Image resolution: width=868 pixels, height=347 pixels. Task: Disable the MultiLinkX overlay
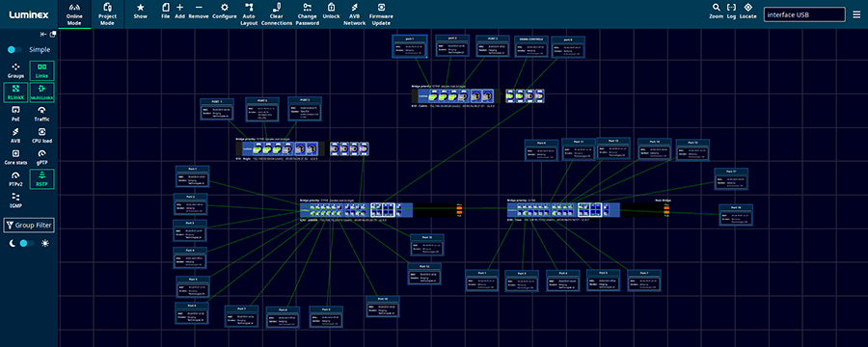(42, 92)
